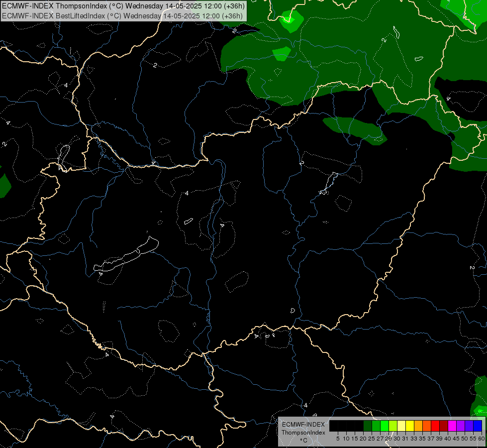Pick the orange 33–35 legend swatch

[418, 426]
